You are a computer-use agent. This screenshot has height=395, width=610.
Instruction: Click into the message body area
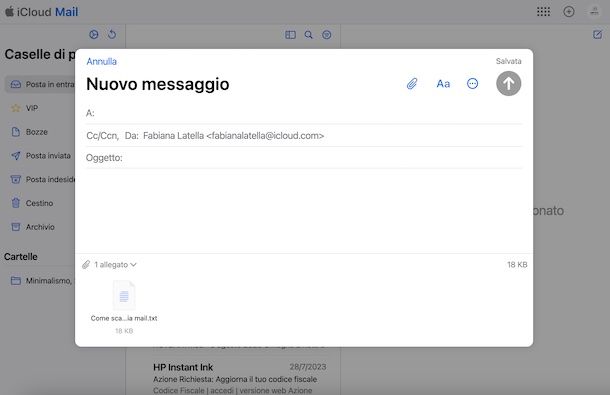coord(304,210)
